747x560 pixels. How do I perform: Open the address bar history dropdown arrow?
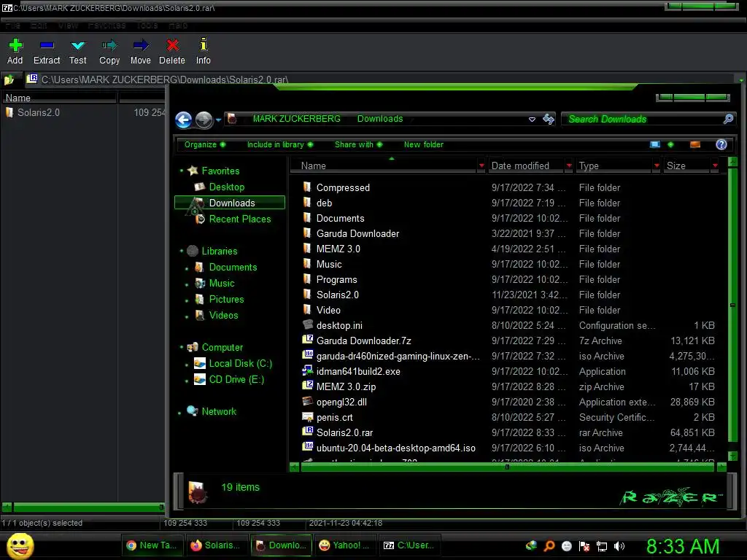point(532,120)
